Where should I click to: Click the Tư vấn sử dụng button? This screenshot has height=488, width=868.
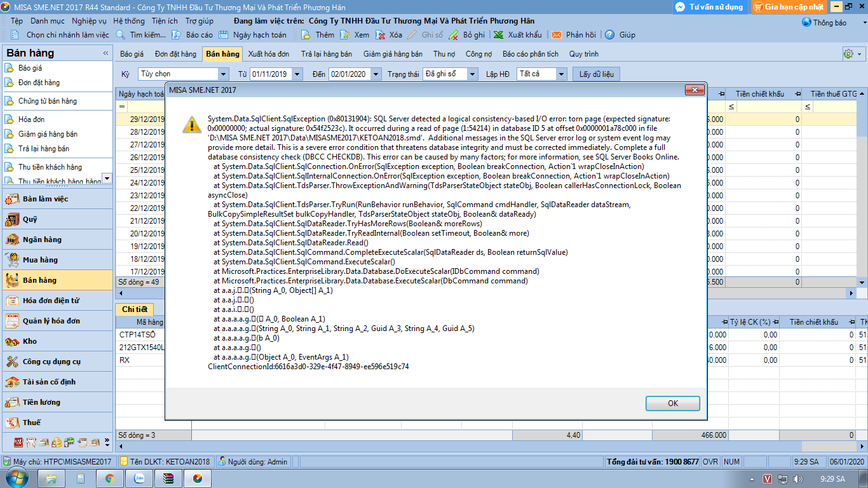click(x=709, y=7)
